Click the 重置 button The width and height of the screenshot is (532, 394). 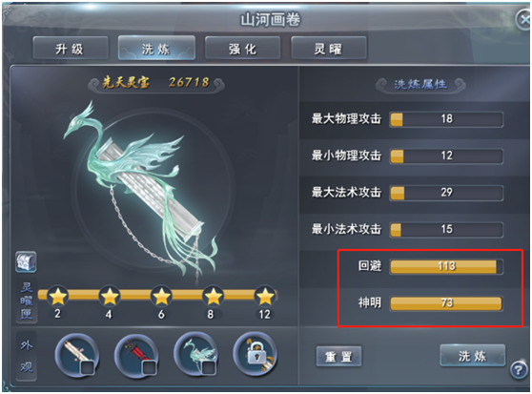click(x=338, y=357)
